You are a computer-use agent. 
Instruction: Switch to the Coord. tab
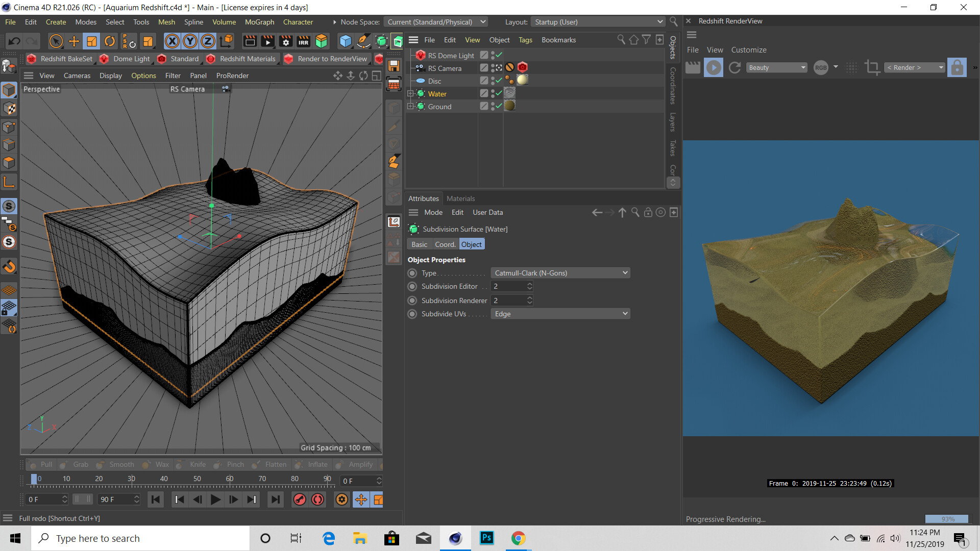[x=445, y=244]
